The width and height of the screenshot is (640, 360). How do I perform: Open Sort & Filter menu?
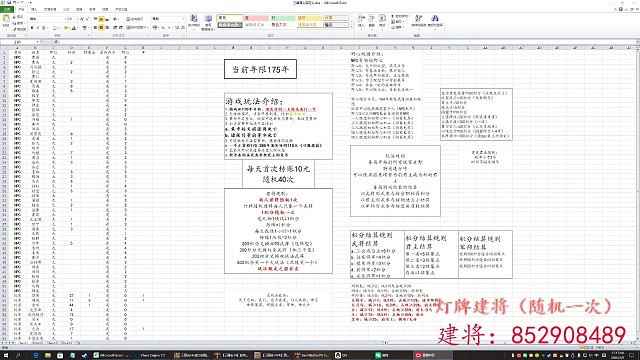pos(419,21)
